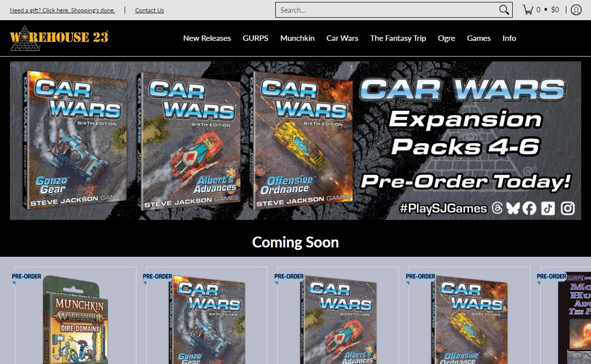Click the Warehouse 23 logo
591x364 pixels.
click(x=59, y=38)
